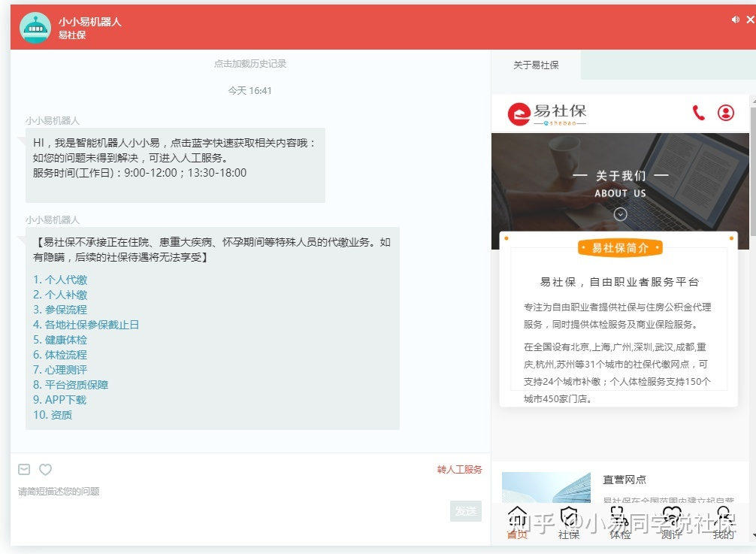The width and height of the screenshot is (756, 554).
Task: Click link 10. 资质
Action: pyautogui.click(x=52, y=415)
